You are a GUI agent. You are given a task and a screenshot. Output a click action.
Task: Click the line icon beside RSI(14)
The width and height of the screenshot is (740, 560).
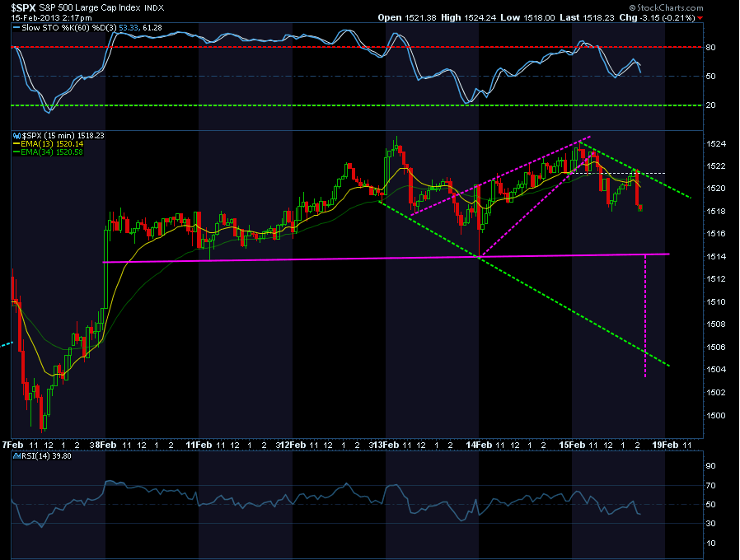pyautogui.click(x=17, y=456)
